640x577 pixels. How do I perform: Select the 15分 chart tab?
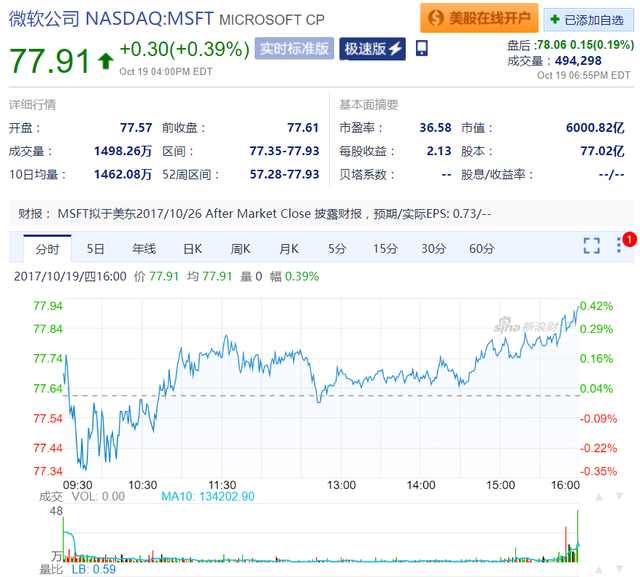[385, 249]
